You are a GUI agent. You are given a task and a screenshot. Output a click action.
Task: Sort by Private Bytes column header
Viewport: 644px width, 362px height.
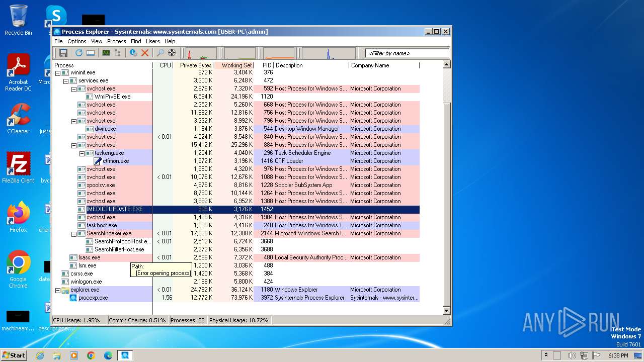[194, 65]
